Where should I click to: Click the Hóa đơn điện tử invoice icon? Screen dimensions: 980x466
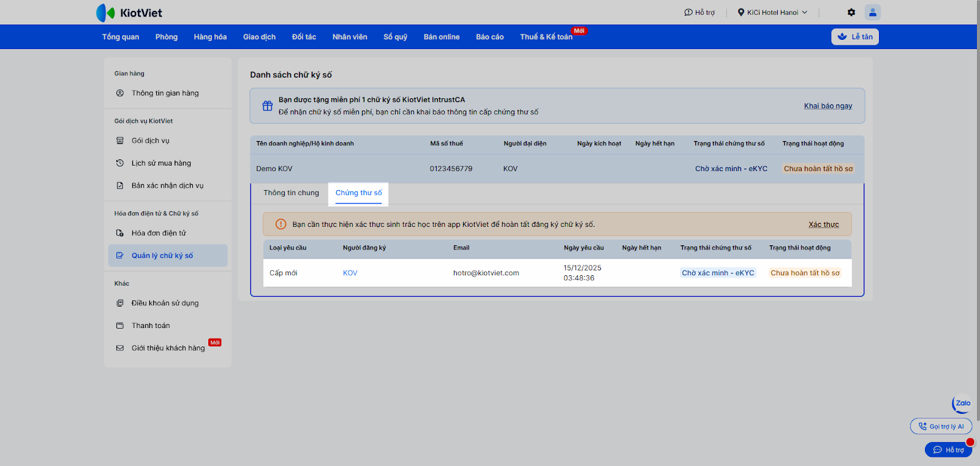(x=120, y=233)
